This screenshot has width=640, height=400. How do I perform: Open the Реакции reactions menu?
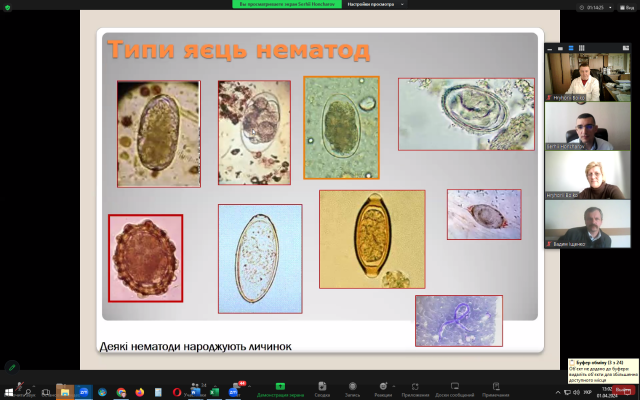pos(383,389)
